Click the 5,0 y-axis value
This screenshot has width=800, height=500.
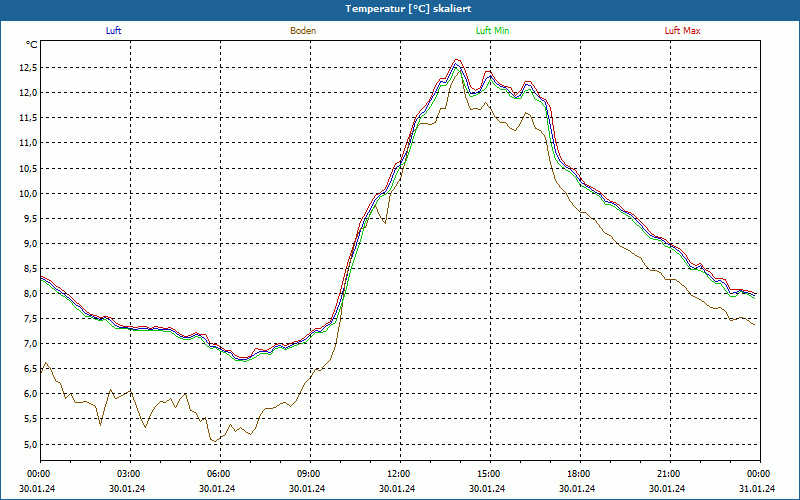(x=30, y=444)
